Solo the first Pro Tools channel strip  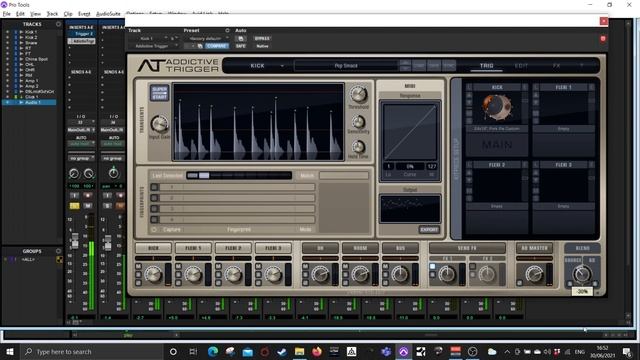pyautogui.click(x=74, y=206)
